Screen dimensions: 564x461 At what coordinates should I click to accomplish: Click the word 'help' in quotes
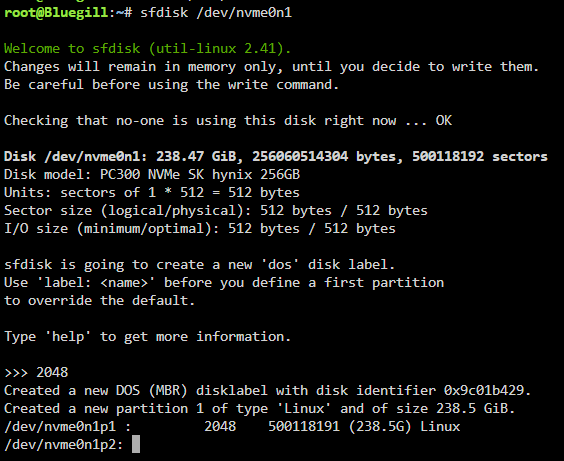pos(68,337)
